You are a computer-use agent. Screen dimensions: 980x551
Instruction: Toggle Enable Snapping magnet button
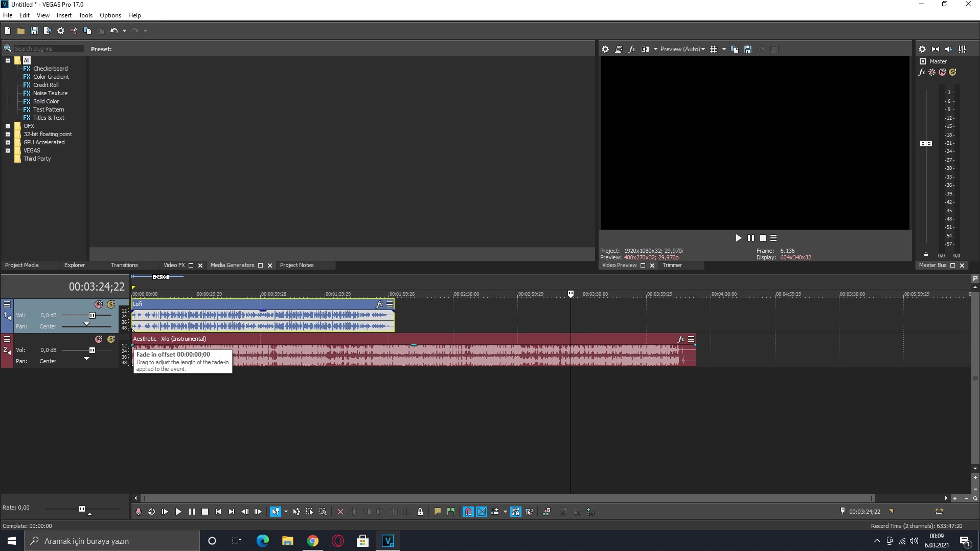pos(468,512)
